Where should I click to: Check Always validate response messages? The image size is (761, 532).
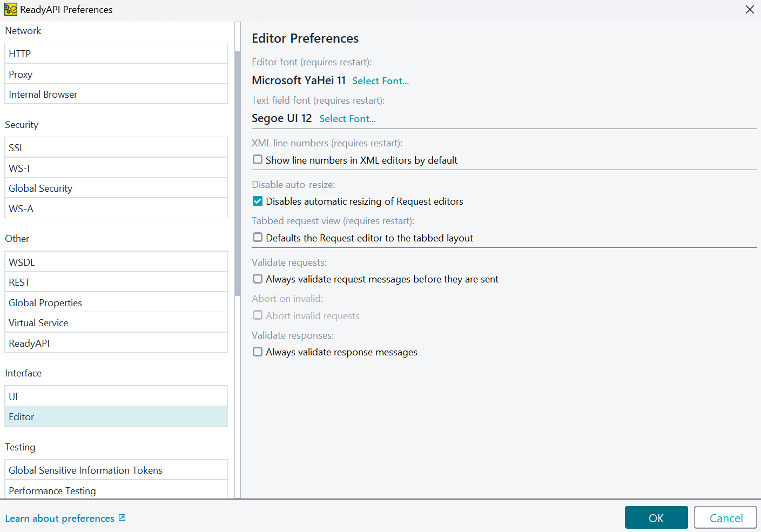(x=257, y=351)
